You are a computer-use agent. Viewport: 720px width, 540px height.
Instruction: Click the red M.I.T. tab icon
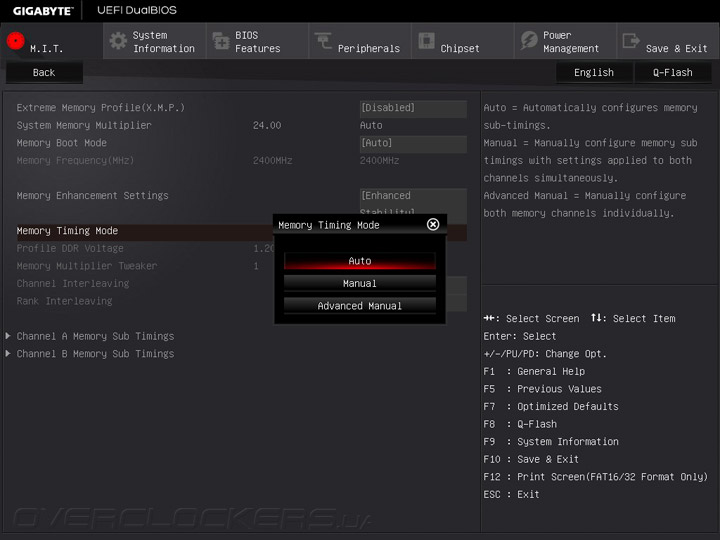click(16, 41)
